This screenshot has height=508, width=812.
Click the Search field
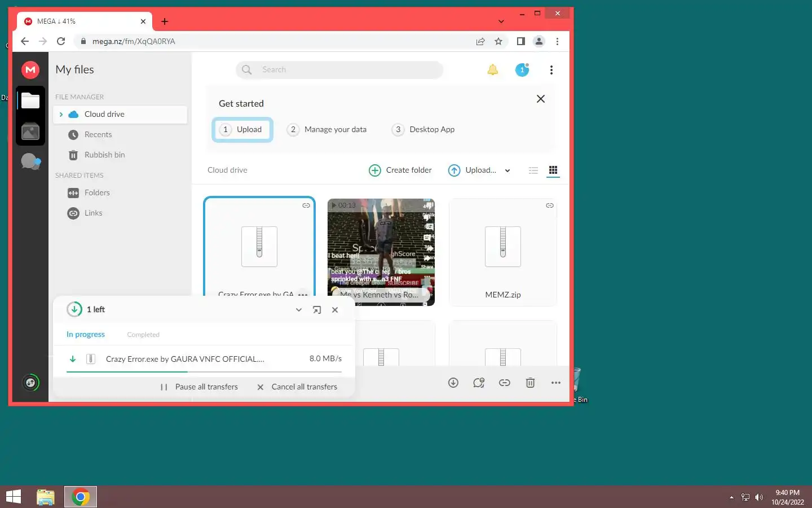coord(339,69)
